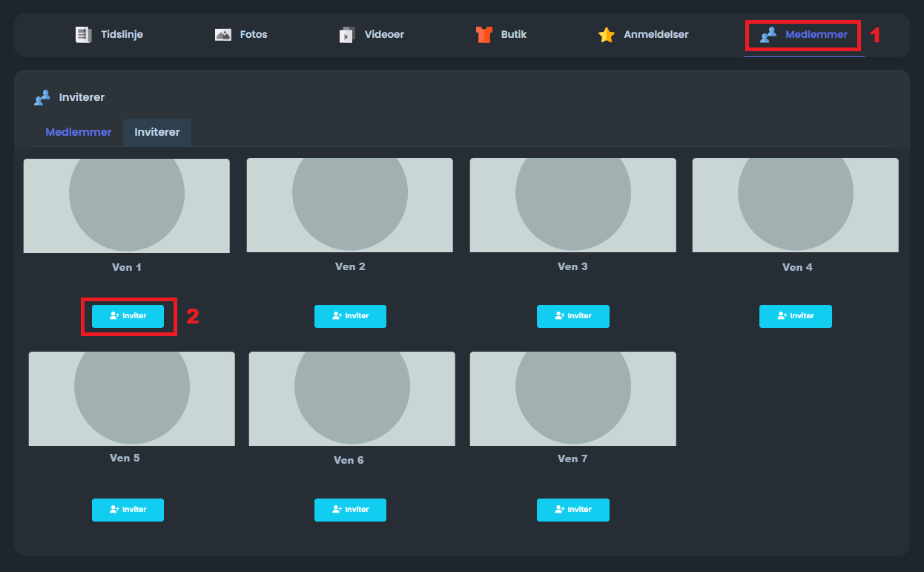Switch to the Medlemmer sub-tab
Image resolution: width=924 pixels, height=572 pixels.
click(79, 132)
